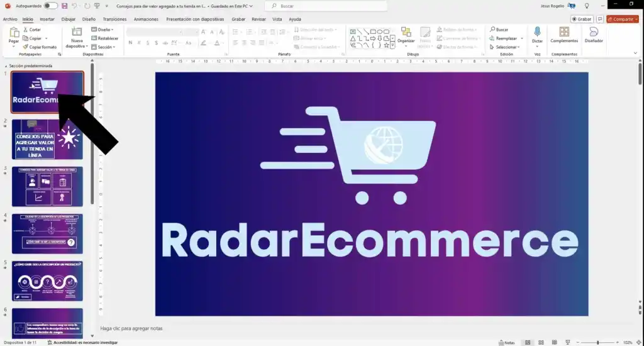Screen dimensions: 644x346
Task: Open the Archivo menu
Action: coord(10,20)
